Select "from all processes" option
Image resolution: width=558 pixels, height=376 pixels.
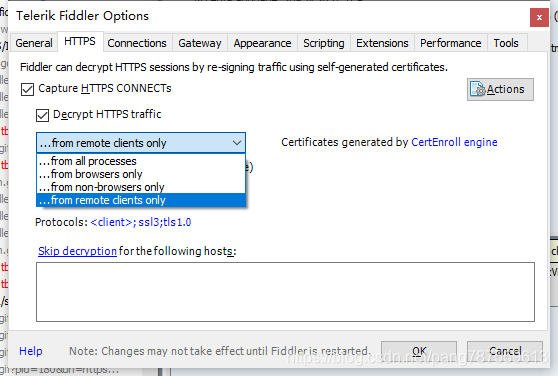pyautogui.click(x=141, y=161)
